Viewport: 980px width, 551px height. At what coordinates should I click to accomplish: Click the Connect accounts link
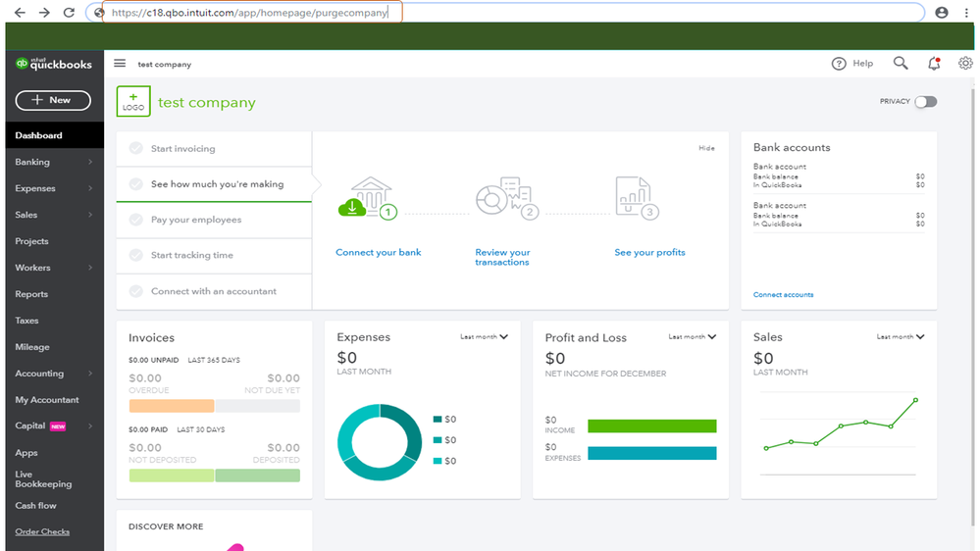[783, 295]
